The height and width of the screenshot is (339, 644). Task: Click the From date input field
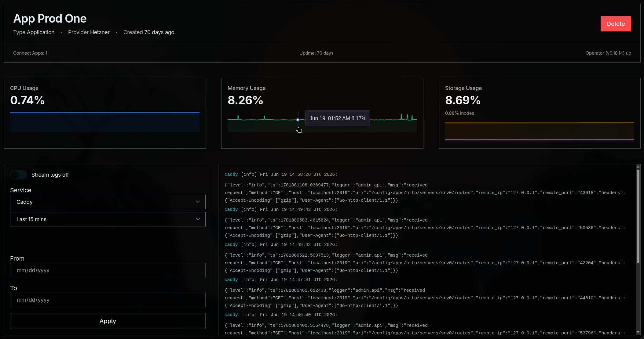pyautogui.click(x=108, y=270)
